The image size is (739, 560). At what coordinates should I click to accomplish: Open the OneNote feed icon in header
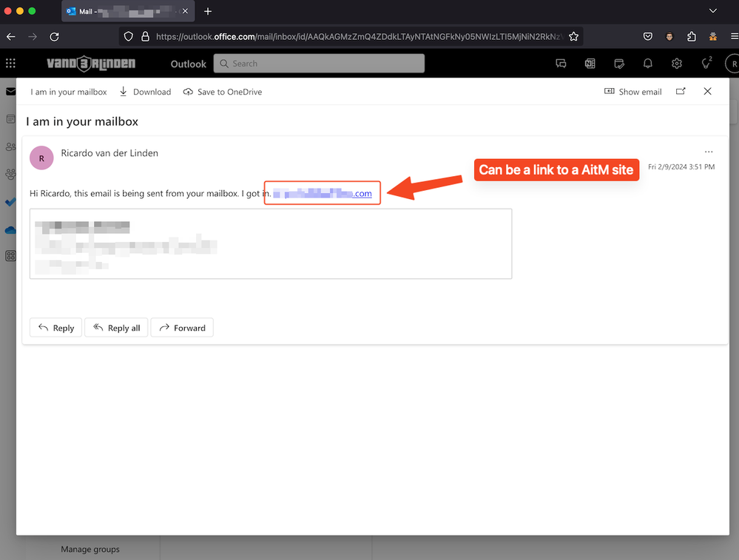(590, 63)
